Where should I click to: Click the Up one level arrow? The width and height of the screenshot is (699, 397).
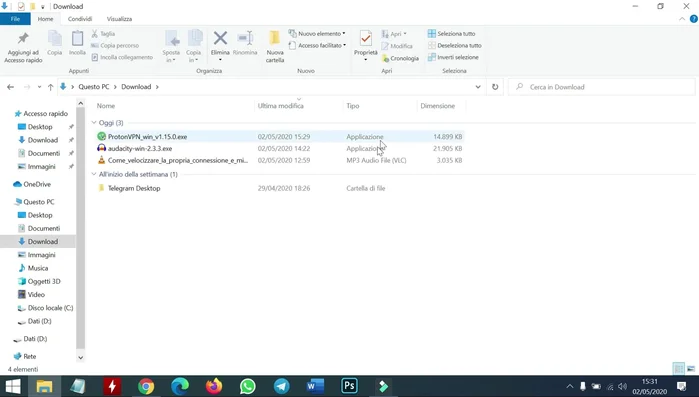50,87
